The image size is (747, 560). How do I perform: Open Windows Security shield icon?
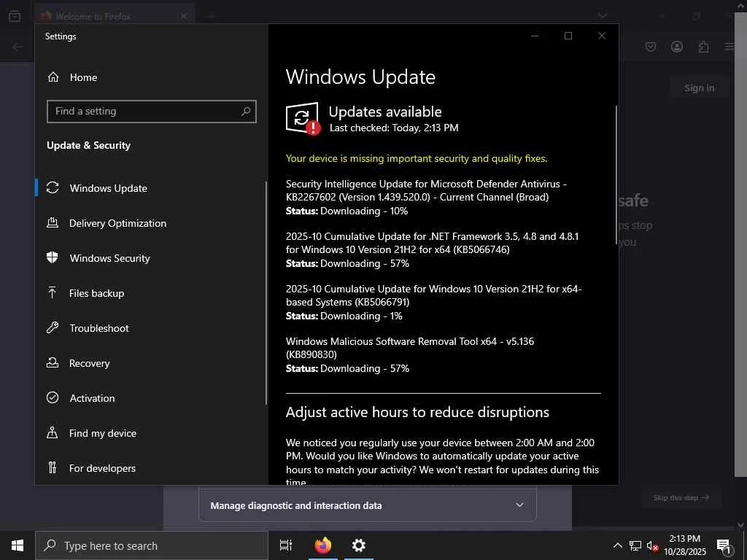[53, 257]
